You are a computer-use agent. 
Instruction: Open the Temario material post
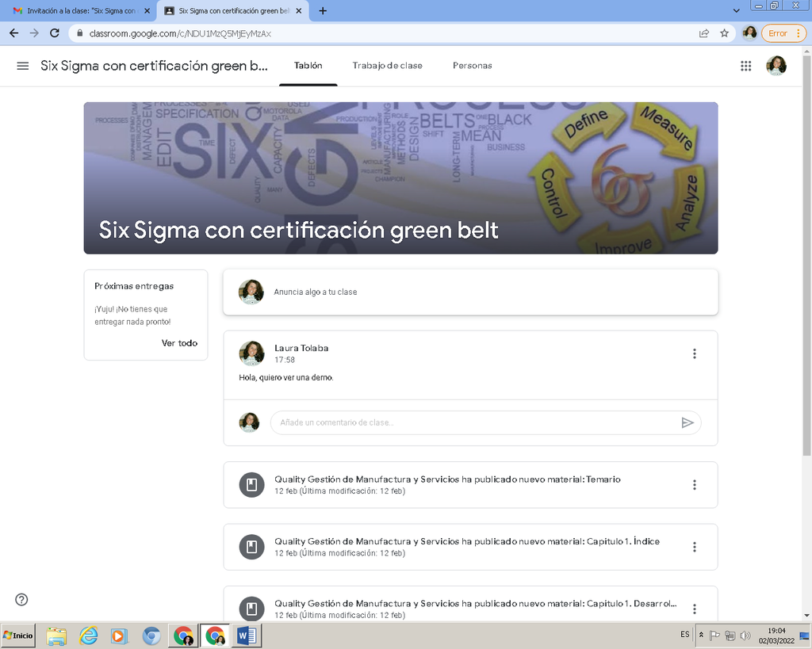tap(470, 485)
